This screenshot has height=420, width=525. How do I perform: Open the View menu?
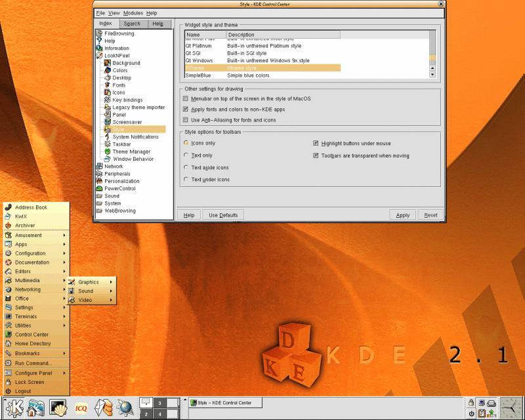click(114, 13)
